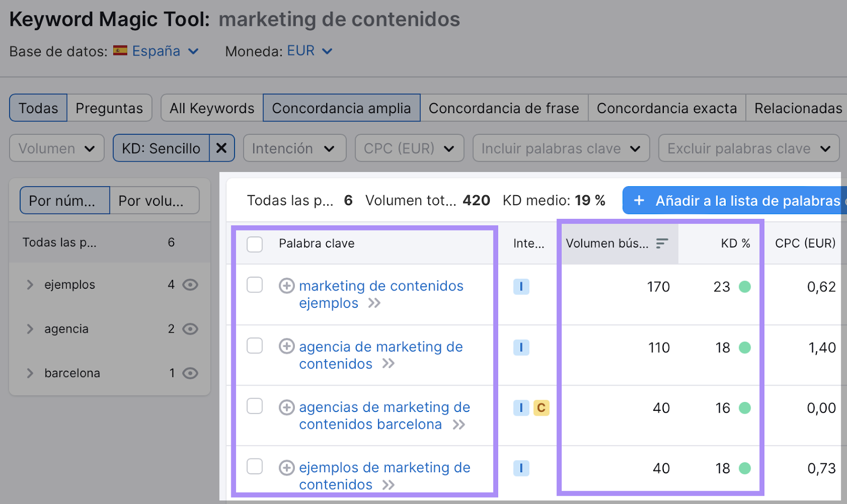Expand the 'agencia' keyword group
The height and width of the screenshot is (504, 847).
[30, 329]
